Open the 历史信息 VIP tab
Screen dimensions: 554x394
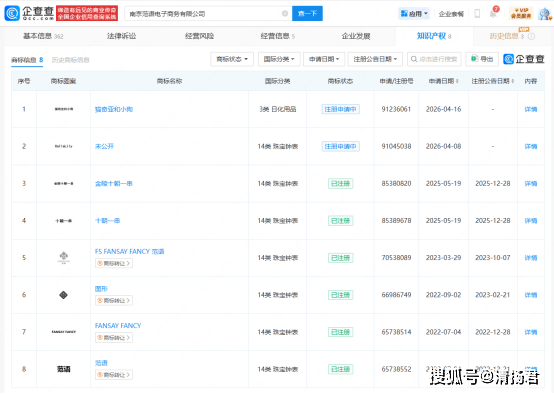pyautogui.click(x=507, y=36)
